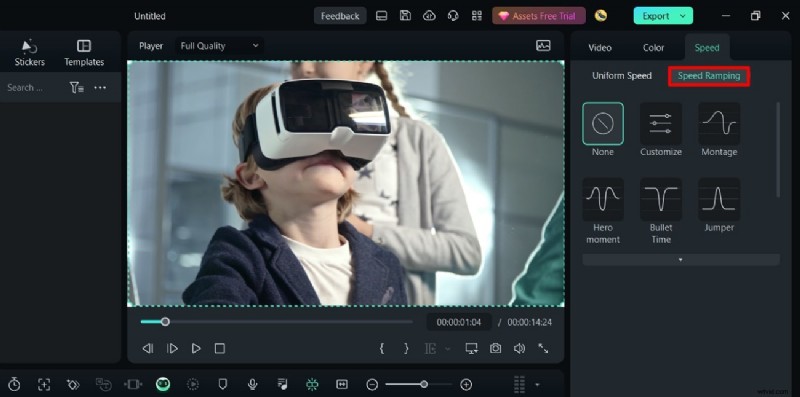Expand more speed presets with the down arrow bar

[681, 260]
